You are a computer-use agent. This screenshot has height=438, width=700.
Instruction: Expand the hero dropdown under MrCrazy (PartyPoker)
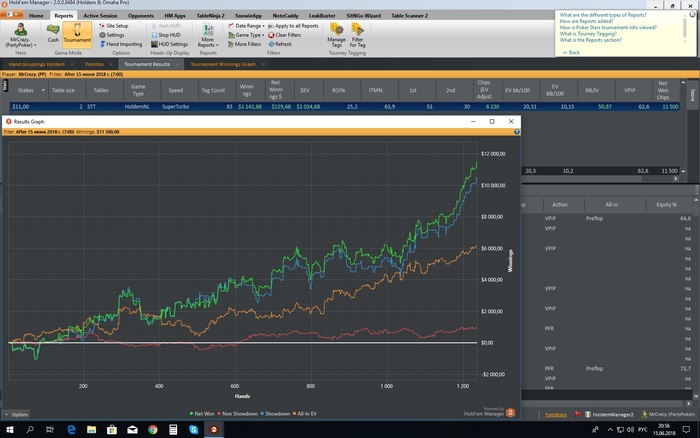coord(35,45)
